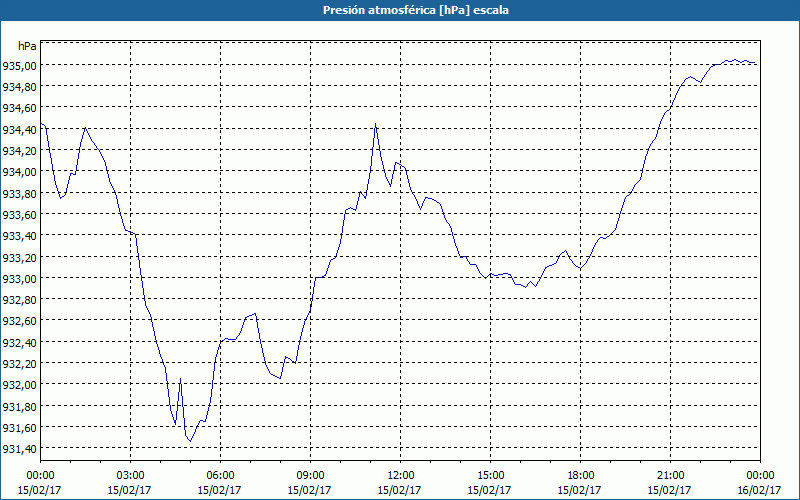
Task: Select the 932,00 axis value
Action: tap(19, 385)
